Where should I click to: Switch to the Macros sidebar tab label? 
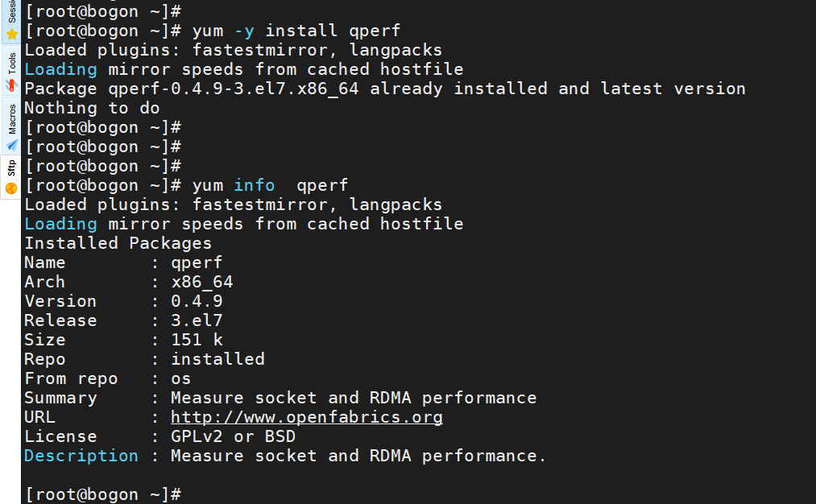click(12, 119)
